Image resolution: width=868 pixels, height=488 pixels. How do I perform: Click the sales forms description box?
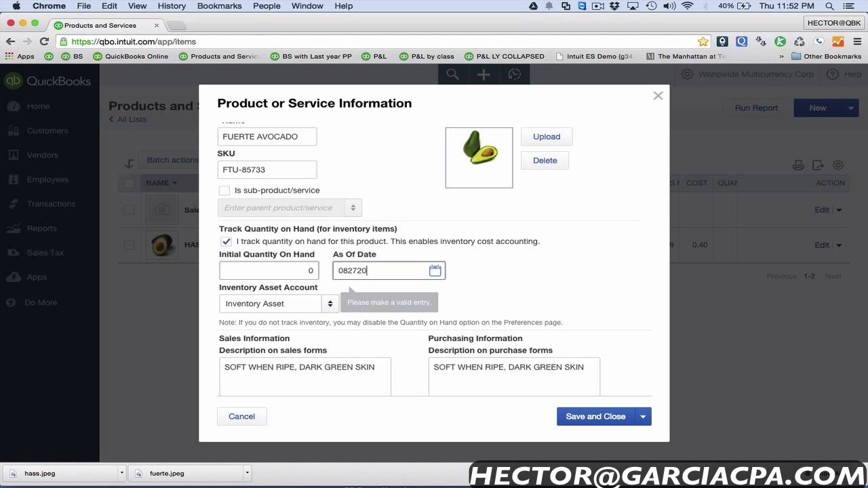pyautogui.click(x=304, y=377)
